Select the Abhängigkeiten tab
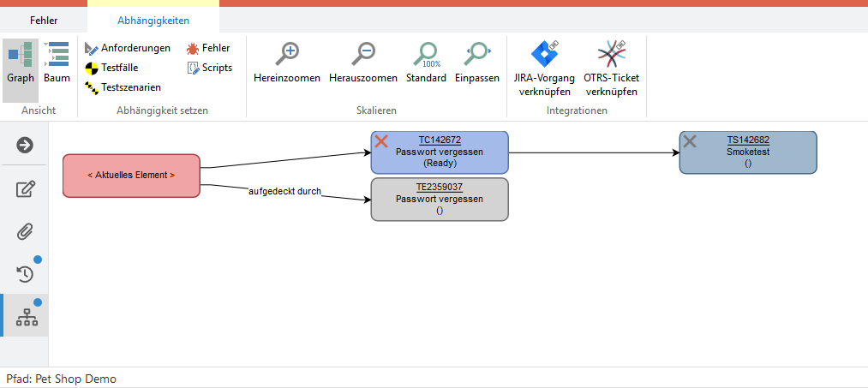Screen dimensions: 868x388 153,20
